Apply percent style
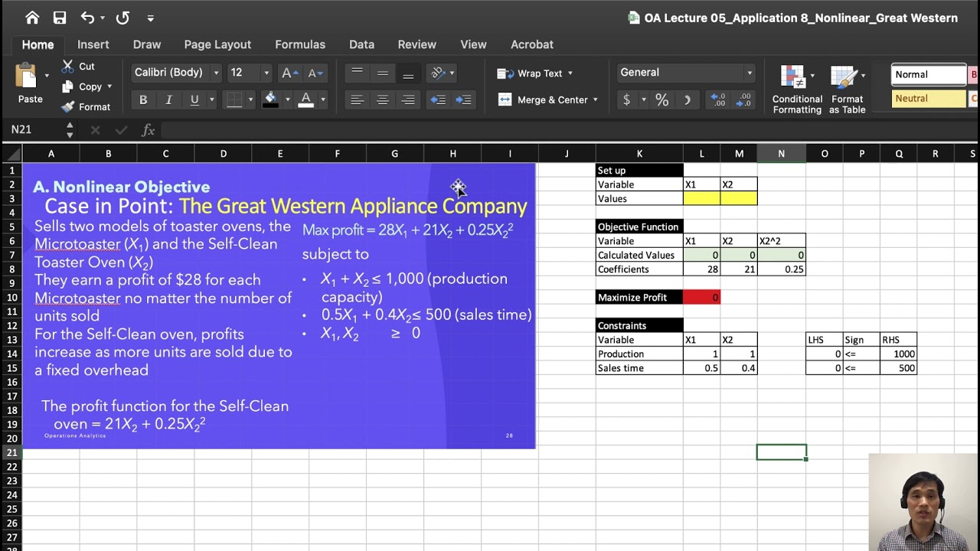980x551 pixels. (x=662, y=100)
